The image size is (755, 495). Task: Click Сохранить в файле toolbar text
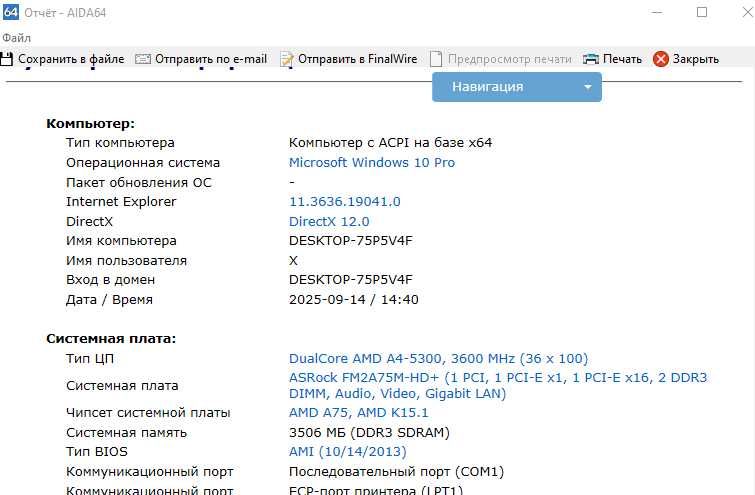pyautogui.click(x=71, y=59)
